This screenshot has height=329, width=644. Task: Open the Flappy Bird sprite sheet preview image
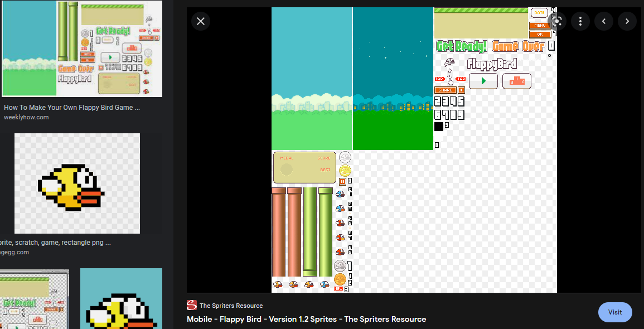(414, 150)
